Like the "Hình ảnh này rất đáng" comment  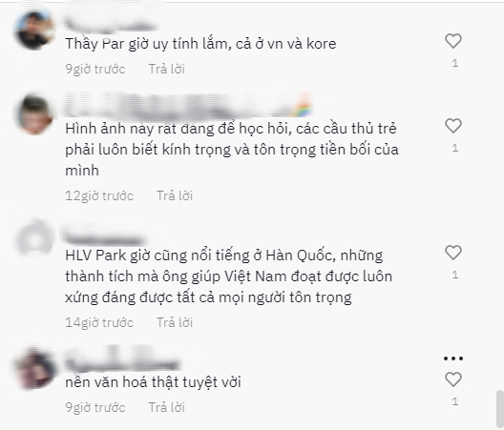(x=453, y=126)
